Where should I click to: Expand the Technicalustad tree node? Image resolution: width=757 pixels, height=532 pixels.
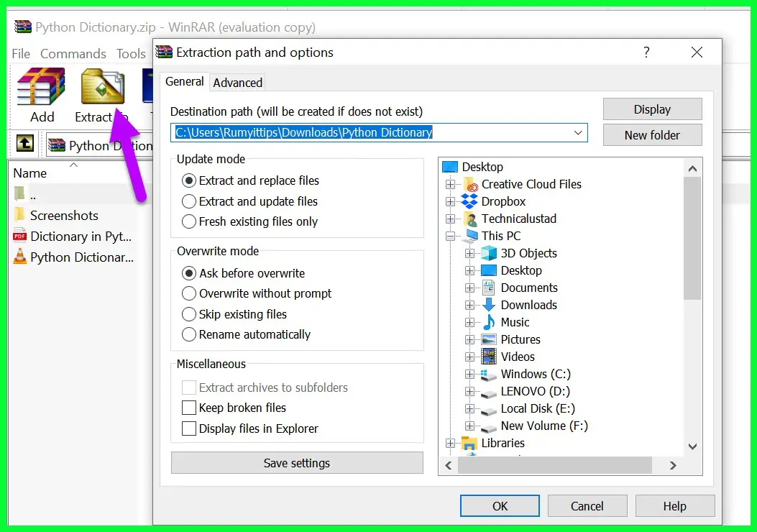point(451,219)
